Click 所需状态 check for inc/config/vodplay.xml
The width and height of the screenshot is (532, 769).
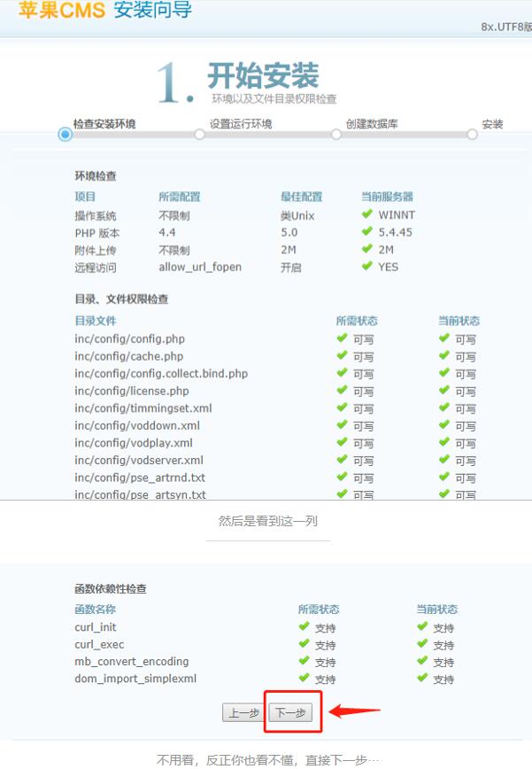coord(342,442)
